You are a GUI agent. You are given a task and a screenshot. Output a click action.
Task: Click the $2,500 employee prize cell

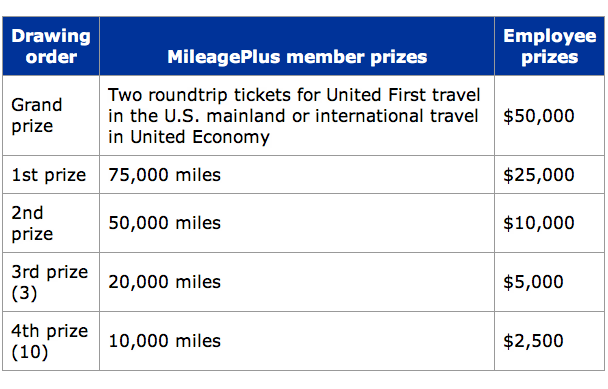[549, 341]
